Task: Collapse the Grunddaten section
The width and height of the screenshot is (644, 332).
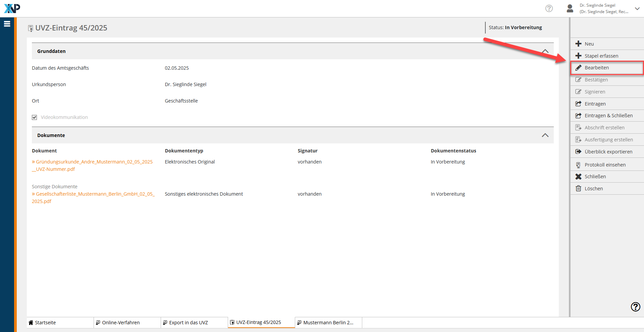Action: (x=545, y=51)
